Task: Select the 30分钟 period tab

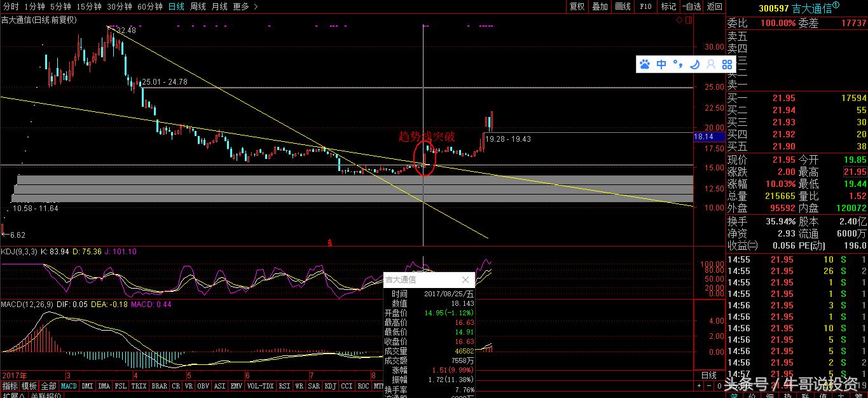Action: pyautogui.click(x=120, y=6)
